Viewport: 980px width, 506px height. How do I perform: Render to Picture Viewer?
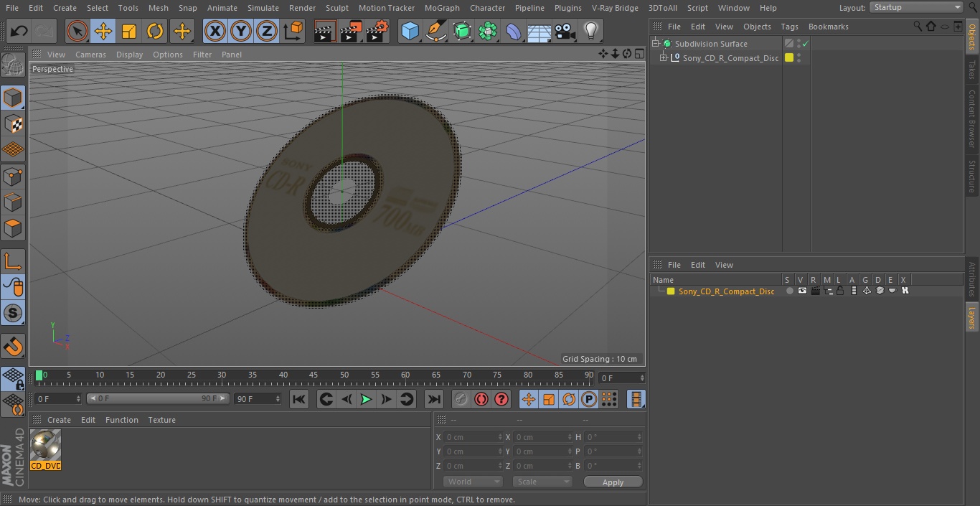click(351, 32)
